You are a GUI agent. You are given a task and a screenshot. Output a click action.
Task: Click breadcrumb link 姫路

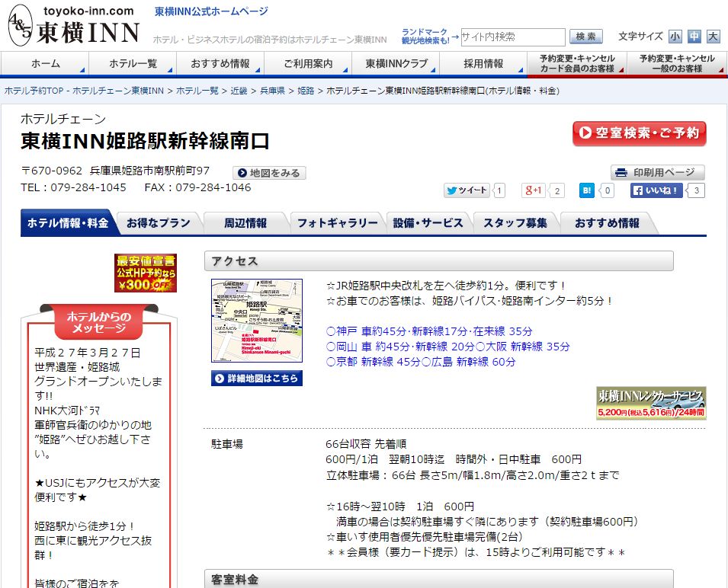coord(306,91)
